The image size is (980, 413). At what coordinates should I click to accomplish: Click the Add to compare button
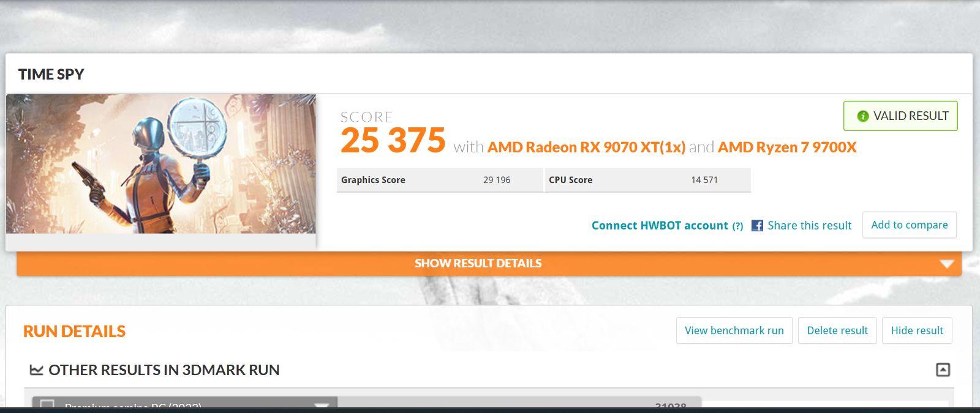pyautogui.click(x=909, y=225)
